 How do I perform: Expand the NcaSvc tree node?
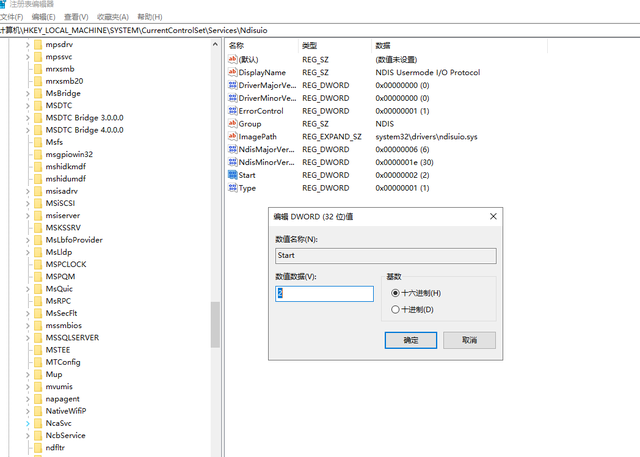28,424
